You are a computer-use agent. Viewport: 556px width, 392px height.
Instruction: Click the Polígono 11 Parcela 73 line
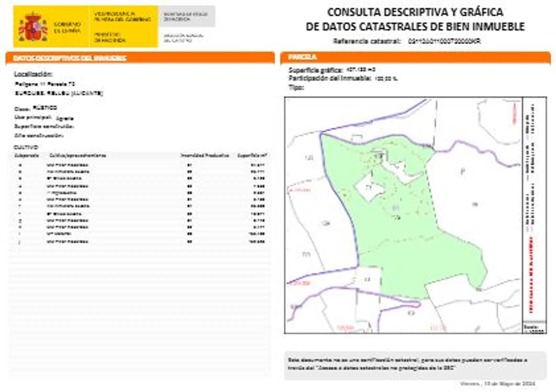coord(45,84)
